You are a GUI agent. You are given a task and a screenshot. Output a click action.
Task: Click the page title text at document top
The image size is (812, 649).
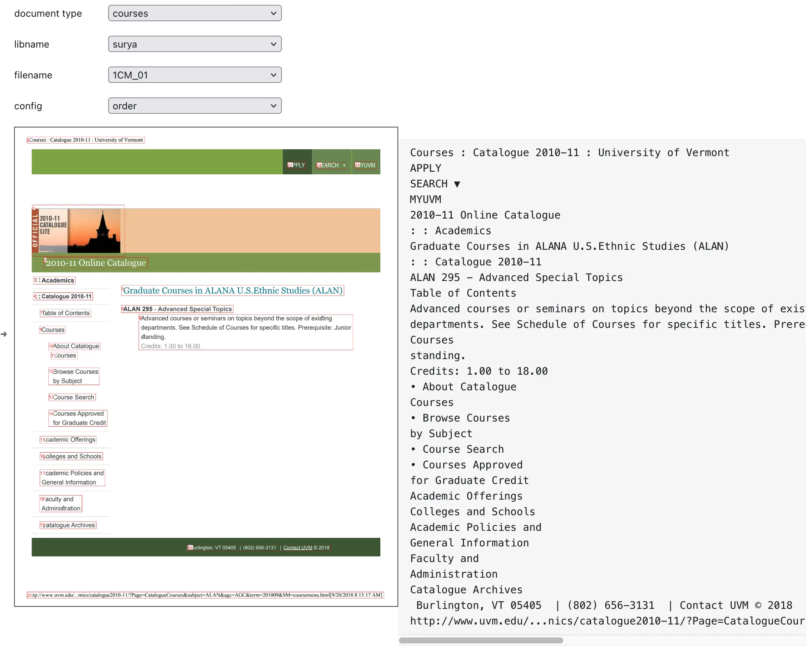(86, 140)
